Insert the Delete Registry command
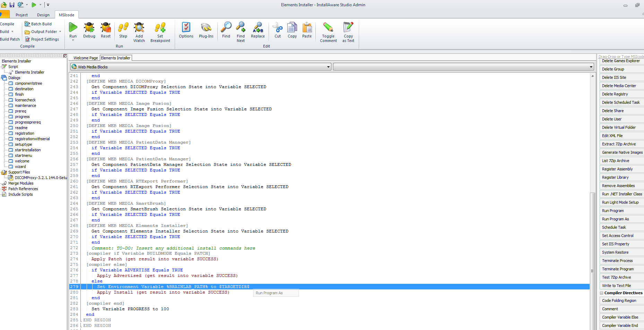 [x=621, y=94]
